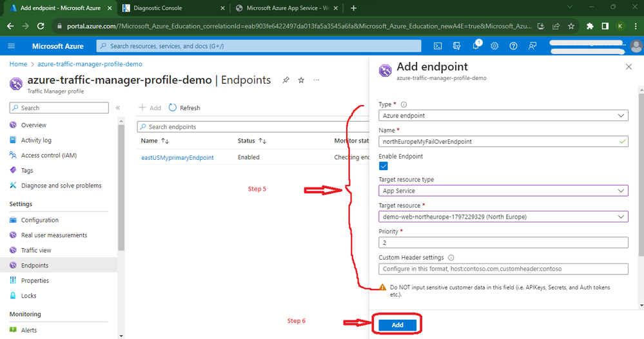Open the Type dropdown (Azure endpoint)
This screenshot has height=339, width=644.
click(503, 115)
